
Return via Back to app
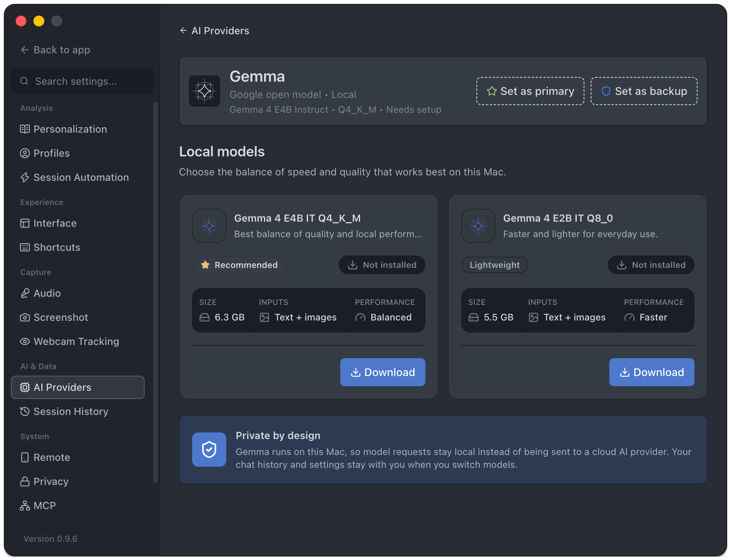[x=56, y=50]
